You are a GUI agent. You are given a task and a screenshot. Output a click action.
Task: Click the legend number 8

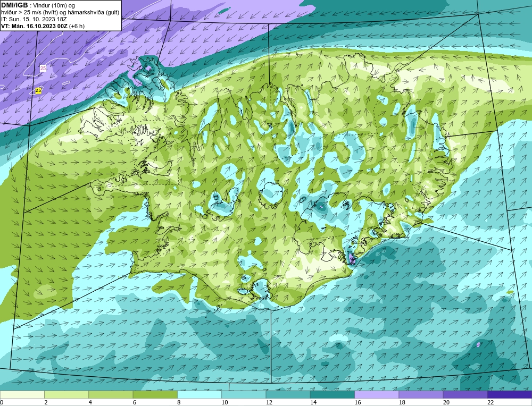click(x=179, y=402)
